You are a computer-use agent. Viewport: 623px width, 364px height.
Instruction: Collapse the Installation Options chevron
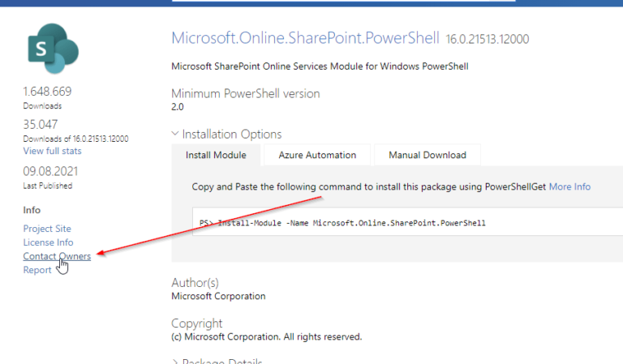pyautogui.click(x=175, y=134)
